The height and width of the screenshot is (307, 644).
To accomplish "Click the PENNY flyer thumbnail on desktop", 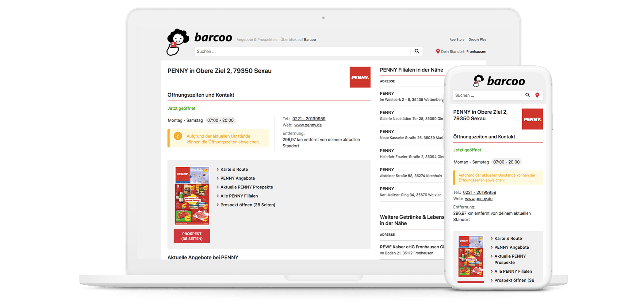I will tap(192, 196).
